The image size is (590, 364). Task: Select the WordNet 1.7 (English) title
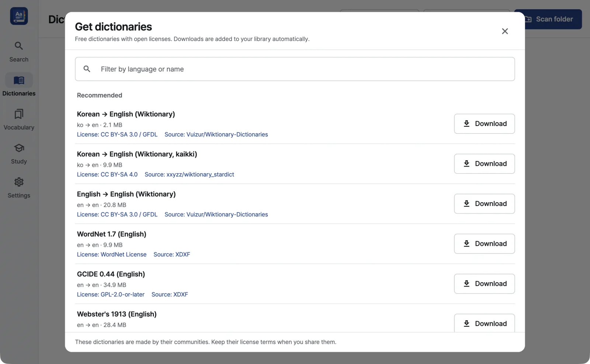point(111,234)
